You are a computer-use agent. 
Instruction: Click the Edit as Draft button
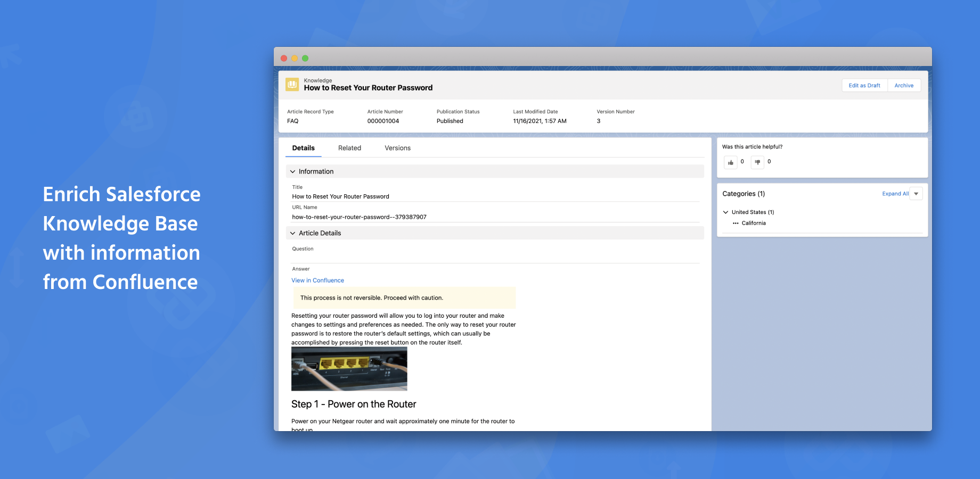click(864, 85)
